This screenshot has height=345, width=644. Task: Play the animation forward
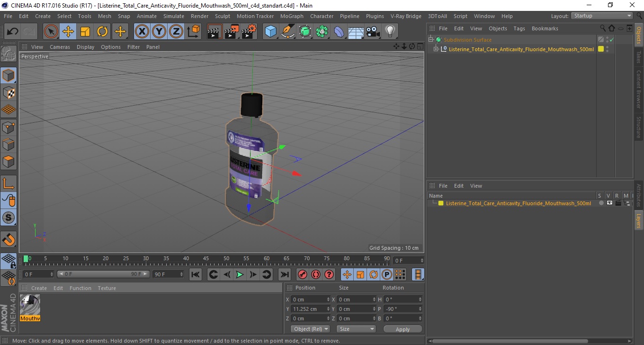click(240, 274)
